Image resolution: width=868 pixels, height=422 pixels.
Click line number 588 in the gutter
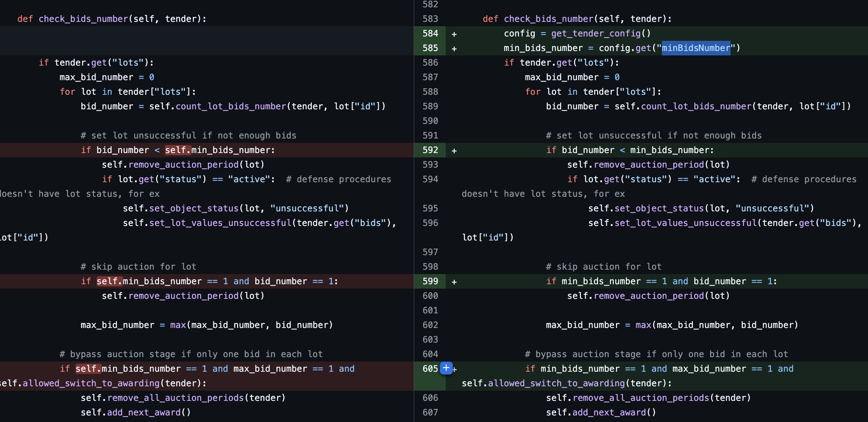(x=430, y=92)
